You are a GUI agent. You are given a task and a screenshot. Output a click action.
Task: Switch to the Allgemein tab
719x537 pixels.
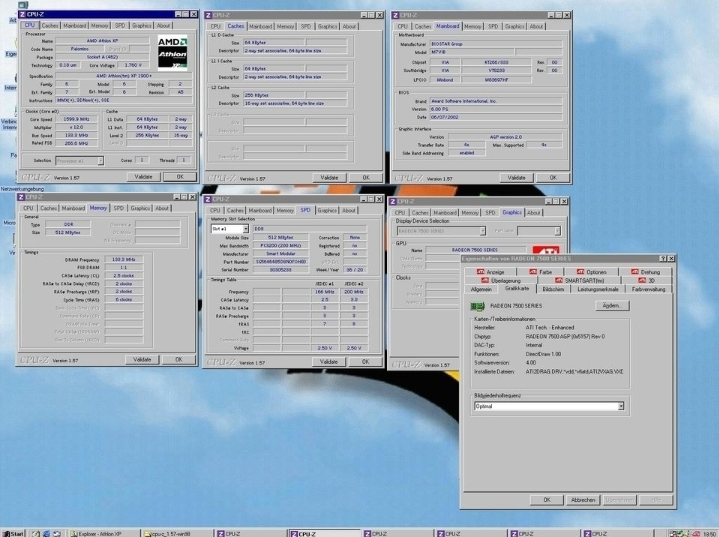coord(481,289)
